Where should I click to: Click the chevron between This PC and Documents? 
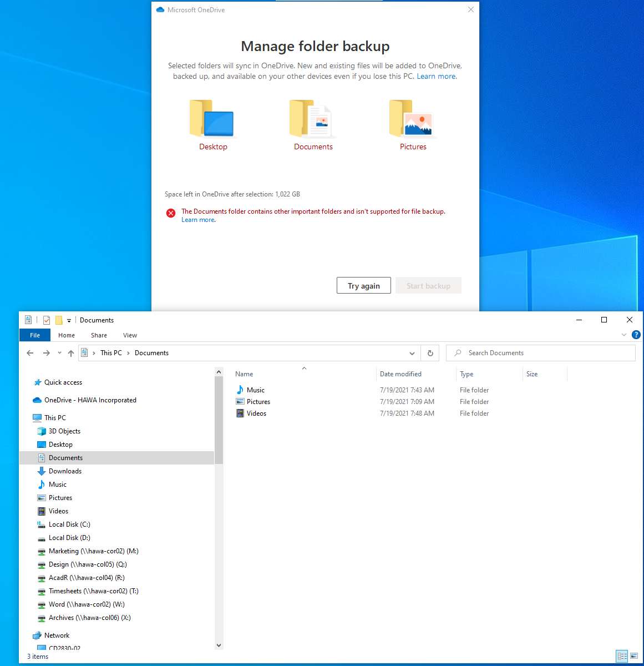click(128, 353)
